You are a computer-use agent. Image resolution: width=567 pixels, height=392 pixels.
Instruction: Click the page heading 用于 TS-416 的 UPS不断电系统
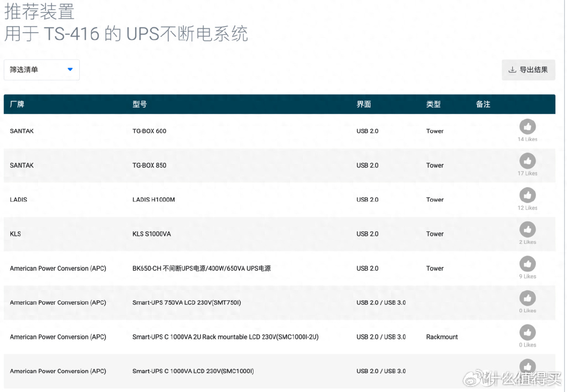click(126, 34)
